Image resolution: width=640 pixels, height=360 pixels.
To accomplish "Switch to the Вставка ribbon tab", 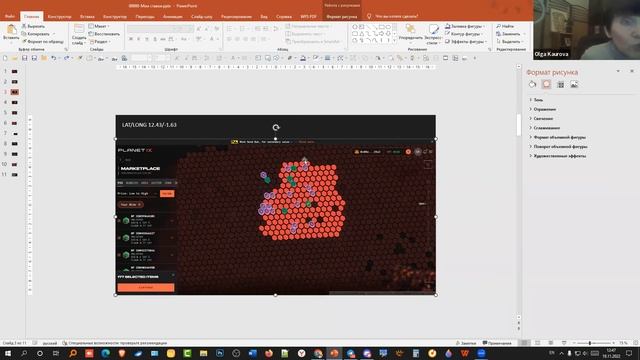I will pos(87,17).
